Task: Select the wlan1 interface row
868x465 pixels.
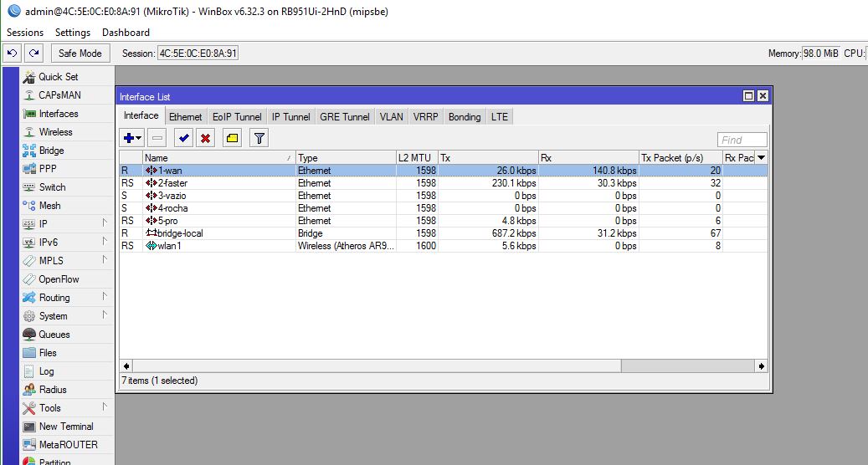Action: coord(444,246)
